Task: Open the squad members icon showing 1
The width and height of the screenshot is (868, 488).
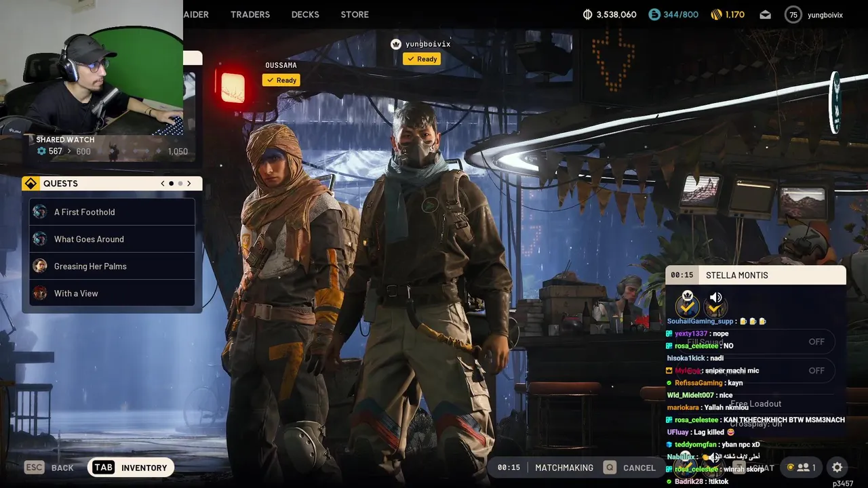Action: (x=801, y=468)
